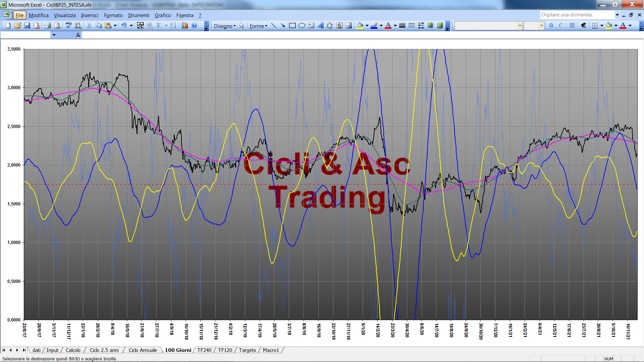The image size is (644, 362).
Task: Open the Research pane icon
Action: coord(78,25)
